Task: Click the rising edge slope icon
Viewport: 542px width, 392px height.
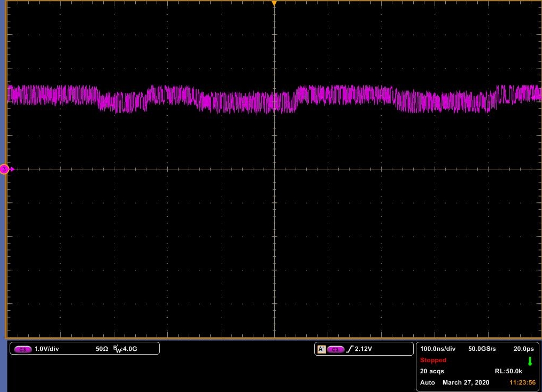Action: [350, 349]
